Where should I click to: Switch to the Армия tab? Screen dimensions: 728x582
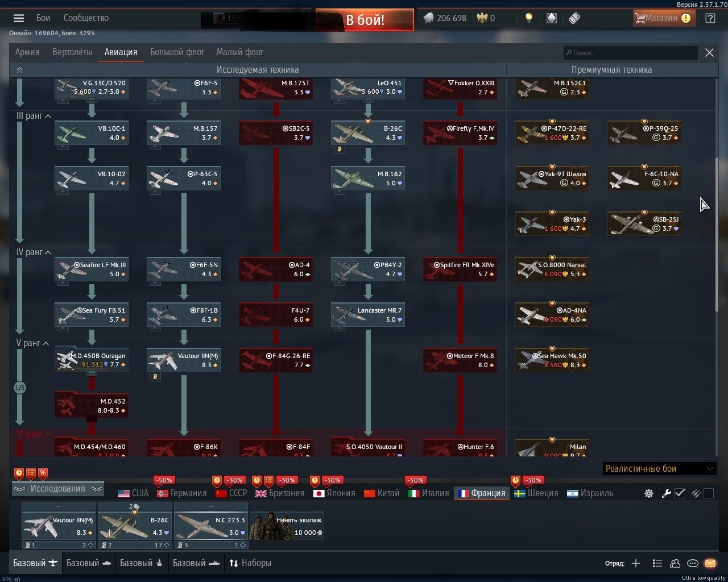27,52
